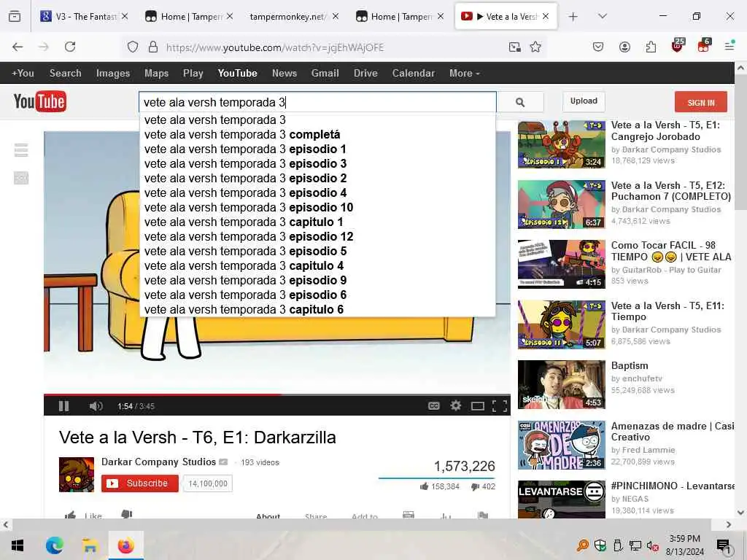Click the search magnifier button
This screenshot has height=560, width=747.
(520, 102)
